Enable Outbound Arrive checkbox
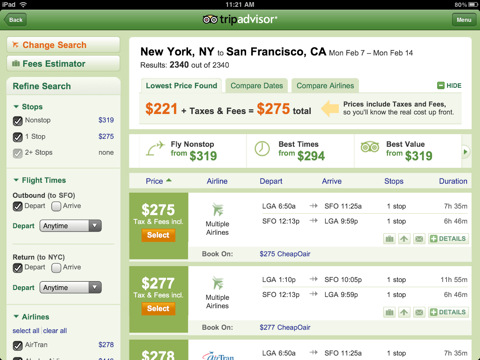Image resolution: width=480 pixels, height=360 pixels. [56, 206]
